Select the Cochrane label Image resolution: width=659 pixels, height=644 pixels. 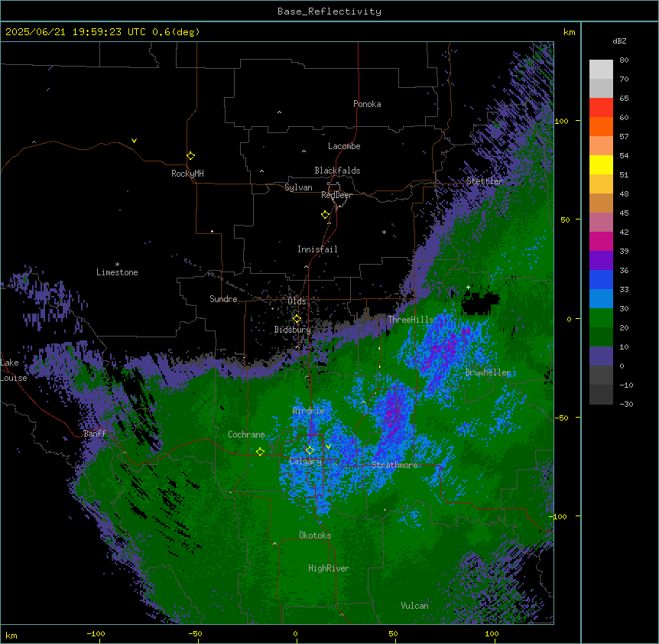click(246, 434)
